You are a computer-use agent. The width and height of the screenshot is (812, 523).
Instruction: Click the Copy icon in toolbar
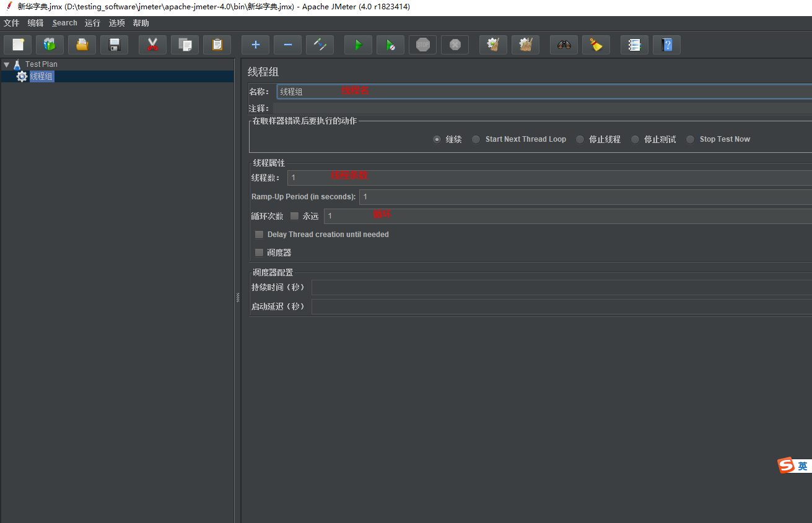(x=185, y=45)
